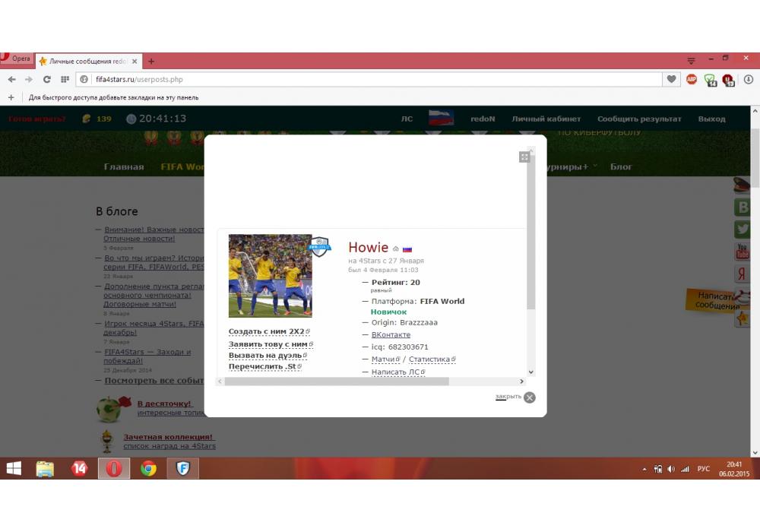Click the home icon next to Howie
Viewport: 760px width, 532px height.
395,249
